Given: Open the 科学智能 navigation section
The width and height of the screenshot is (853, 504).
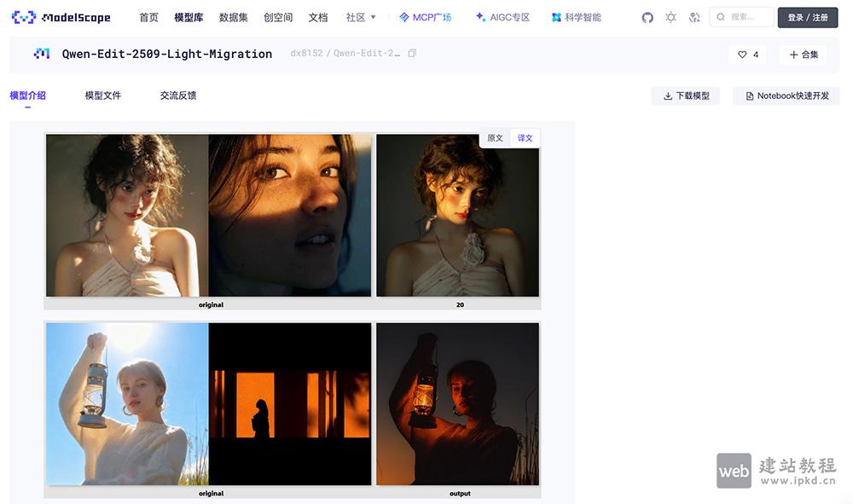Looking at the screenshot, I should pos(557,15).
